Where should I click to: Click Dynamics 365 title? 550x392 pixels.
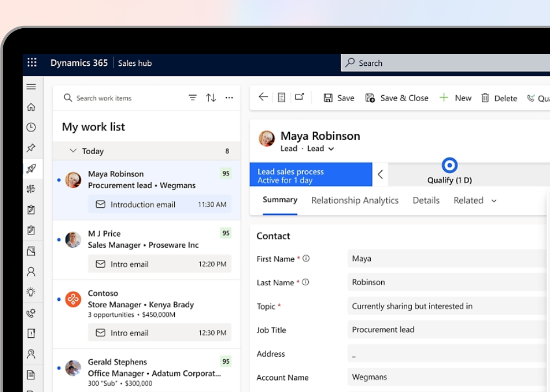79,63
